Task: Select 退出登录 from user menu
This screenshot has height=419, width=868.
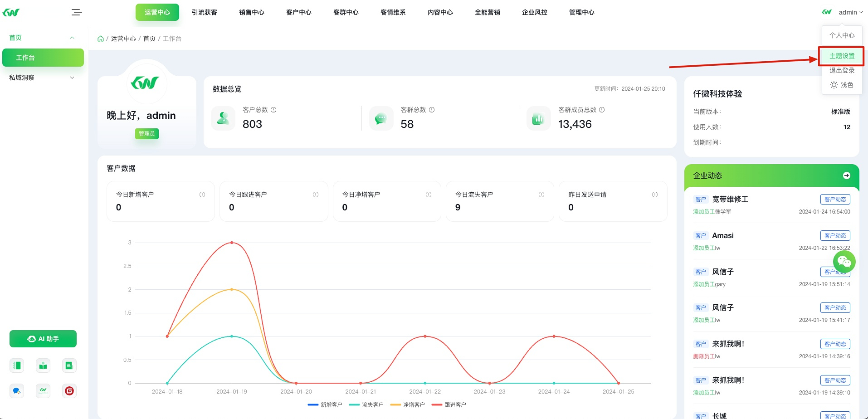Action: pos(842,70)
